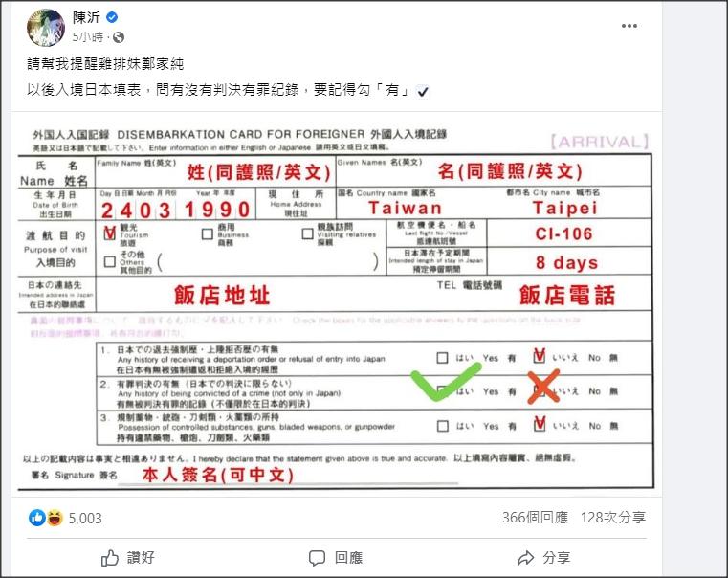The width and height of the screenshot is (728, 578).
Task: Click question 1 Yes checkbox about deportation
Action: coord(443,358)
